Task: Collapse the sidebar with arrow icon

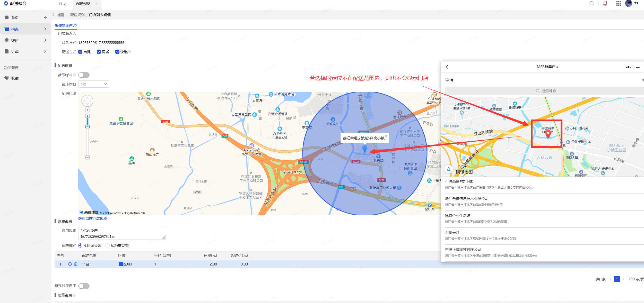Action: (x=46, y=17)
